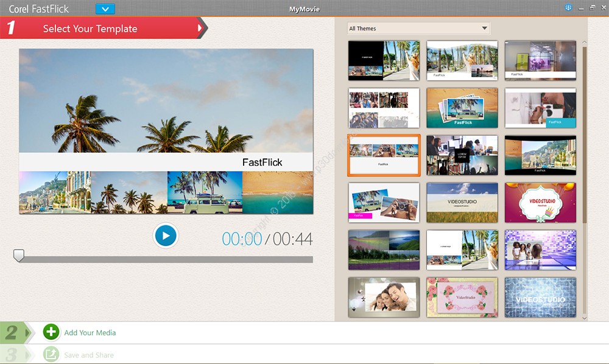Choose the family portrait template thumbnail
Image resolution: width=609 pixels, height=364 pixels.
[384, 297]
